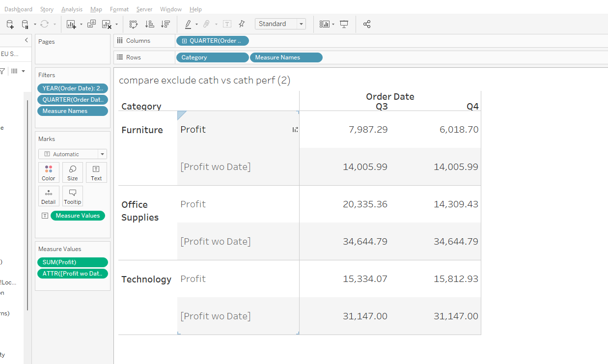Open the Show Me panel toggle
The image size is (608, 364).
coord(325,24)
